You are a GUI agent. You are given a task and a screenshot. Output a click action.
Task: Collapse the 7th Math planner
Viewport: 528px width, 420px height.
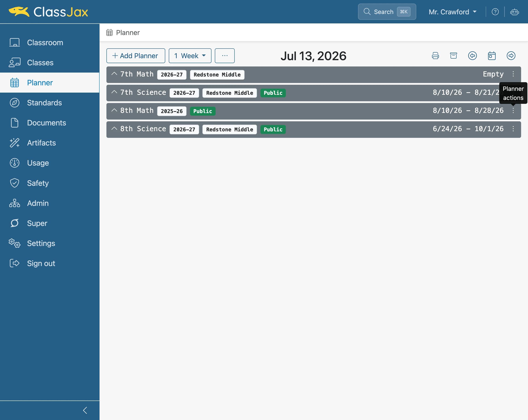[114, 73]
